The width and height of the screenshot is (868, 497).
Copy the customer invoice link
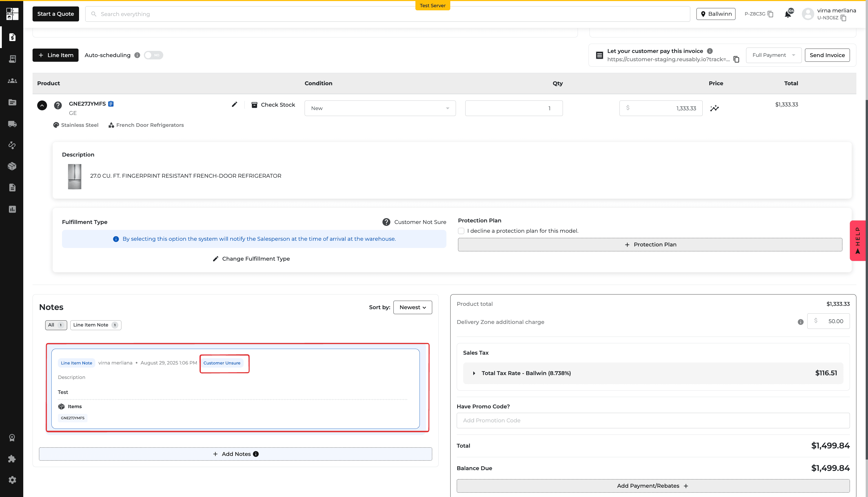pos(736,59)
